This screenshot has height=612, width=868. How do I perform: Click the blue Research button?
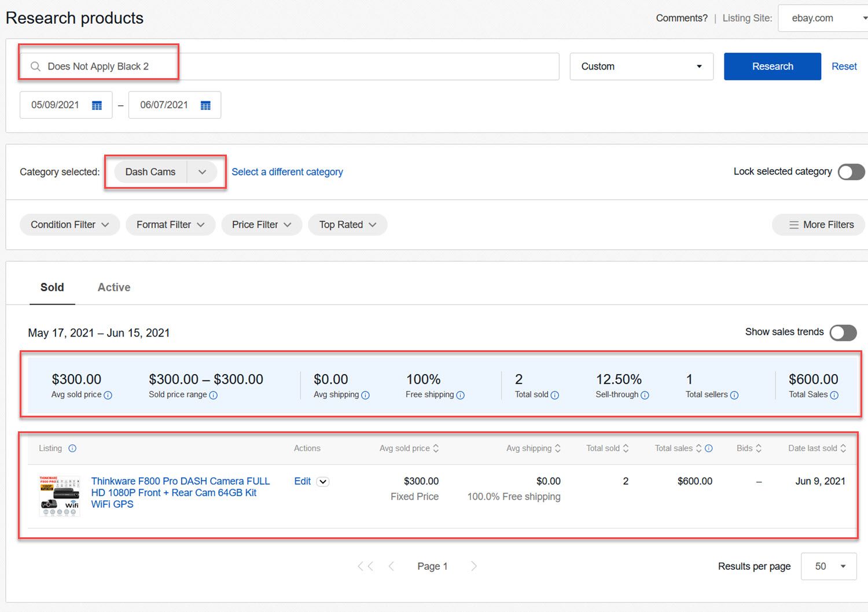point(773,67)
